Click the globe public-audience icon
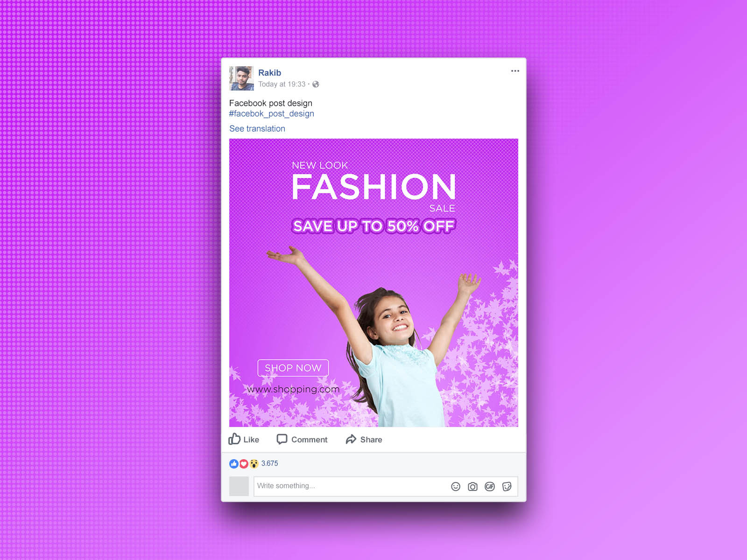The image size is (747, 560). [x=316, y=84]
